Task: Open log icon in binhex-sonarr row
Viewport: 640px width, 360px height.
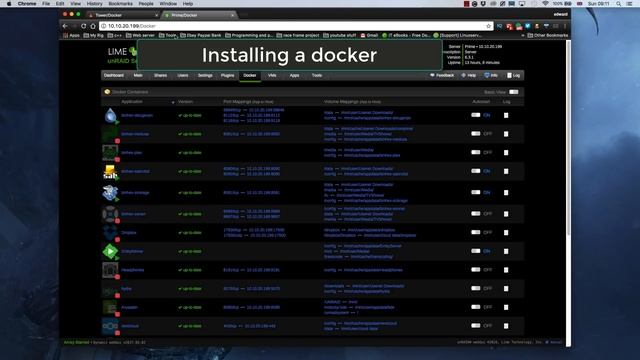Action: click(506, 214)
